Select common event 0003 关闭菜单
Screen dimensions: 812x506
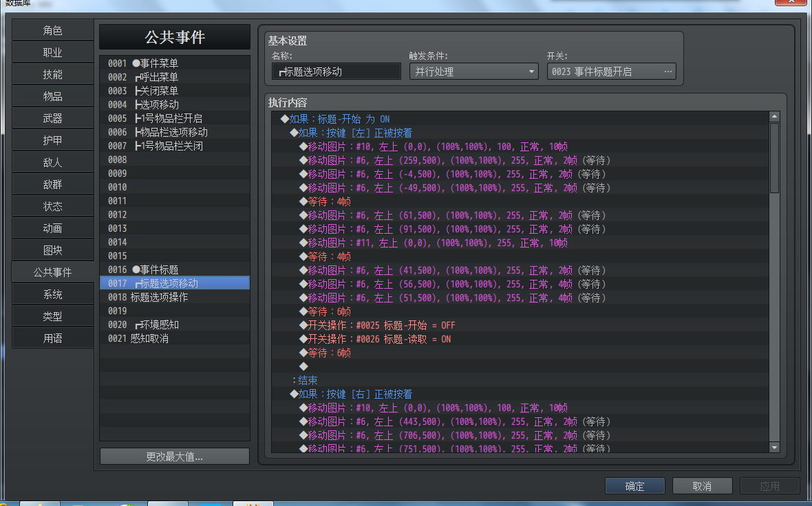click(175, 91)
